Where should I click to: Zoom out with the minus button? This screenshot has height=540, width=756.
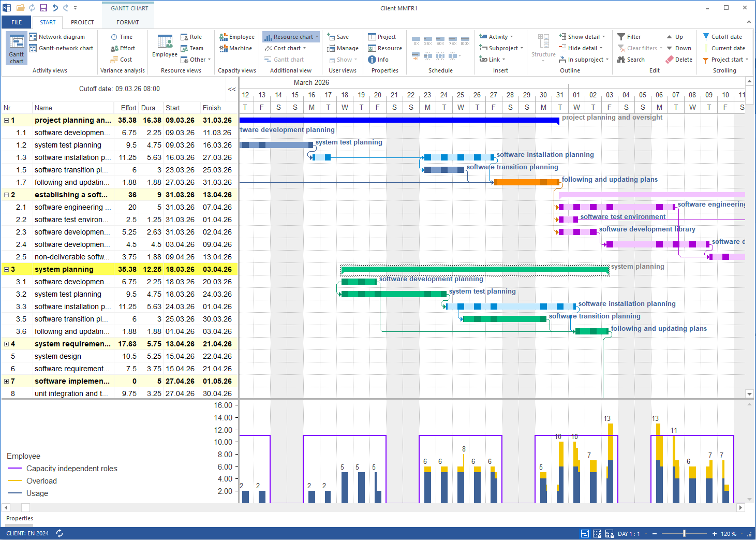pos(655,534)
